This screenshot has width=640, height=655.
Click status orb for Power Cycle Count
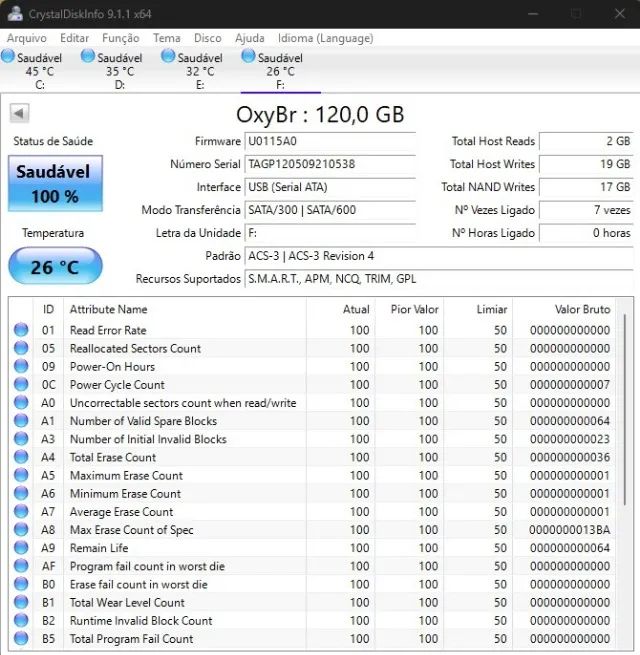click(x=21, y=384)
